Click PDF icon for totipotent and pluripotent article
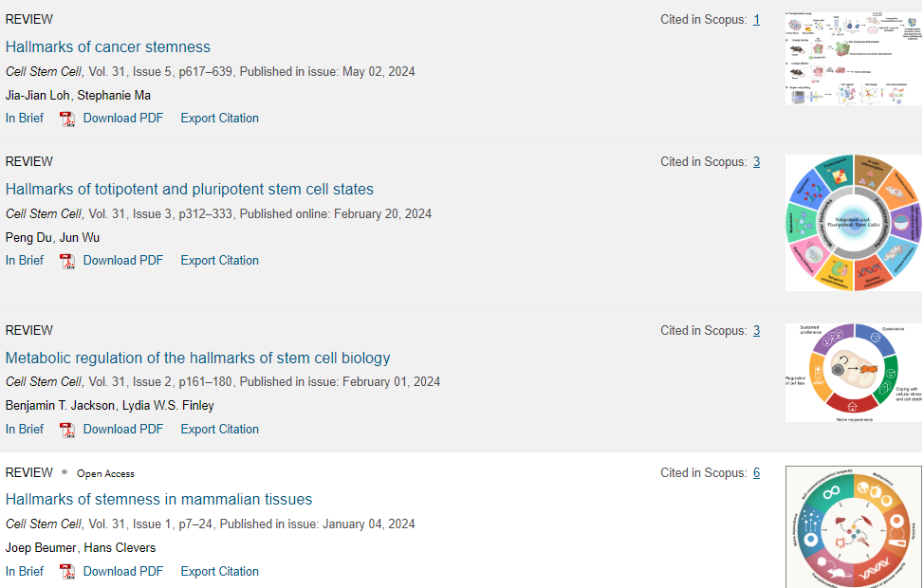This screenshot has height=588, width=924. (66, 261)
